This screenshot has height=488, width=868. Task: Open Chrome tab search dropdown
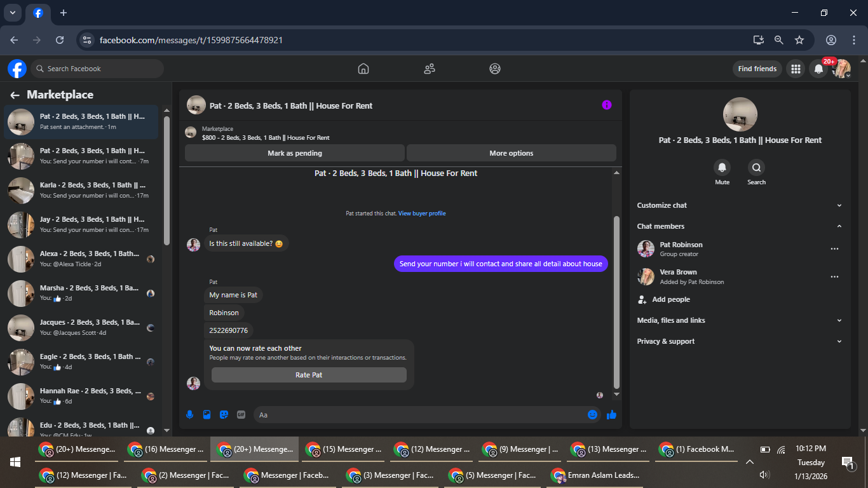13,12
